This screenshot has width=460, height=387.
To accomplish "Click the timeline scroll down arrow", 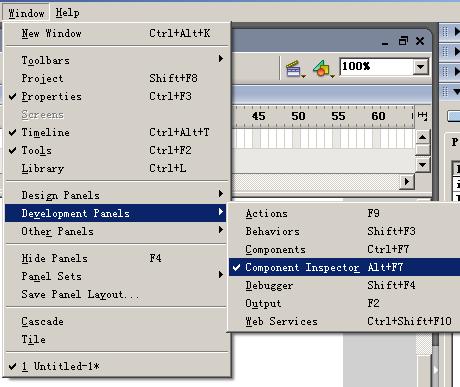I will pos(422,165).
